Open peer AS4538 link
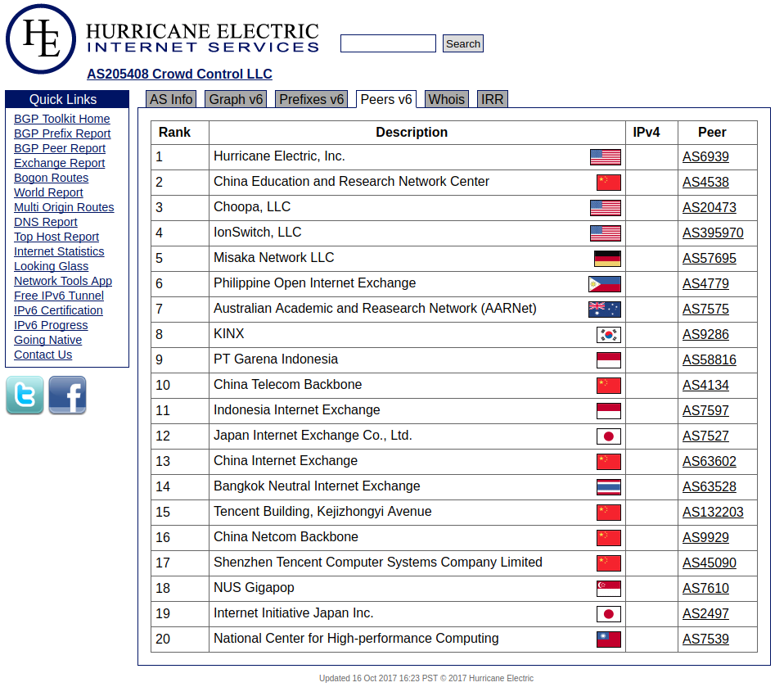Image resolution: width=784 pixels, height=687 pixels. tap(705, 183)
